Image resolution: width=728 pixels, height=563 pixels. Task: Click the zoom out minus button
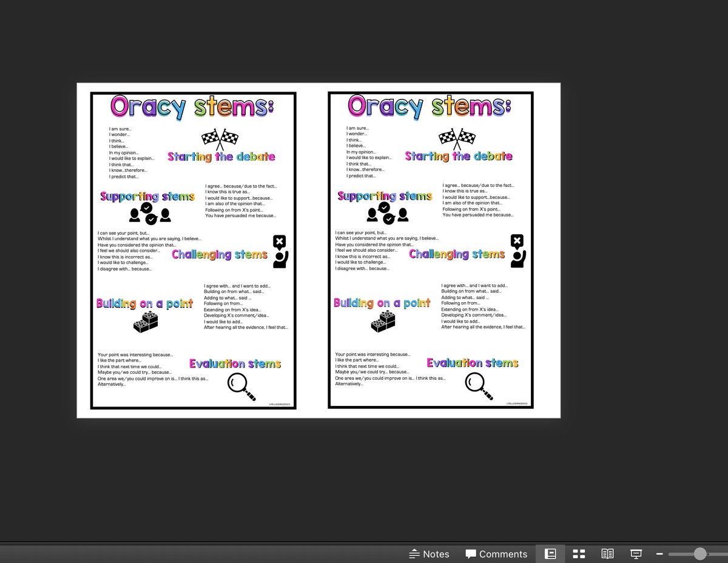click(659, 554)
